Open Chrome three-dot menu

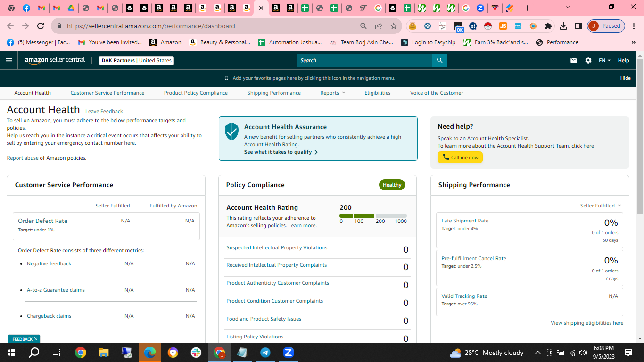634,26
